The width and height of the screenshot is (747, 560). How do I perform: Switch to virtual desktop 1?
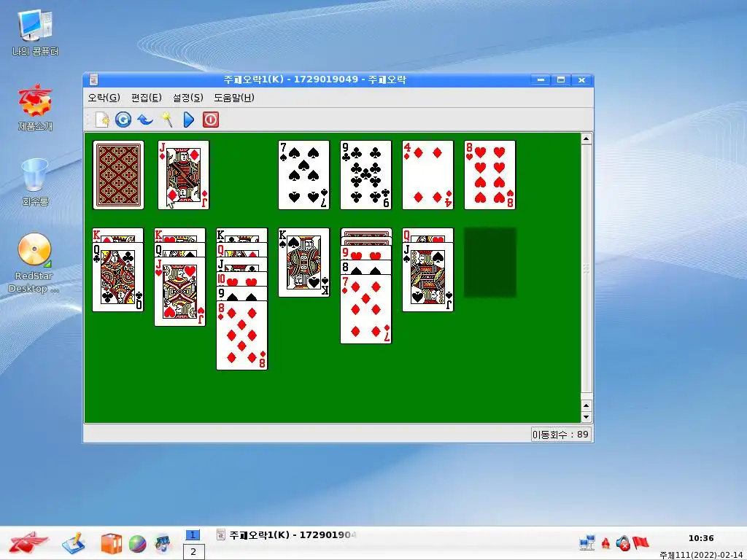[193, 535]
